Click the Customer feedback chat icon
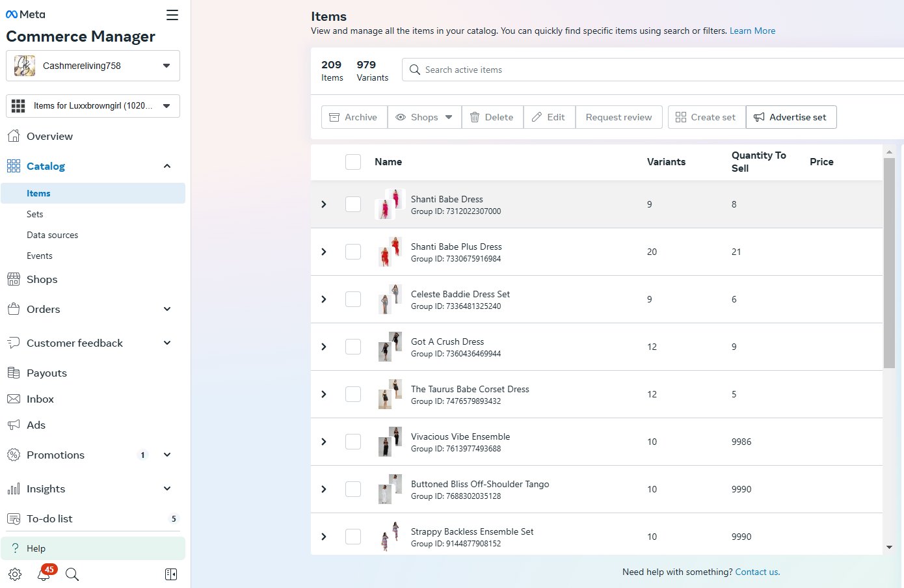 click(14, 343)
